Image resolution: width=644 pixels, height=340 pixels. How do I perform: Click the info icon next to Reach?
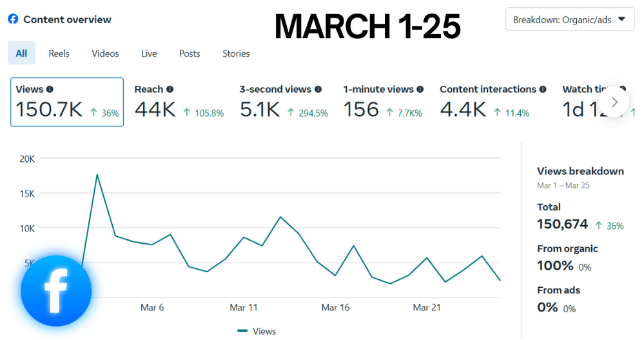(170, 89)
